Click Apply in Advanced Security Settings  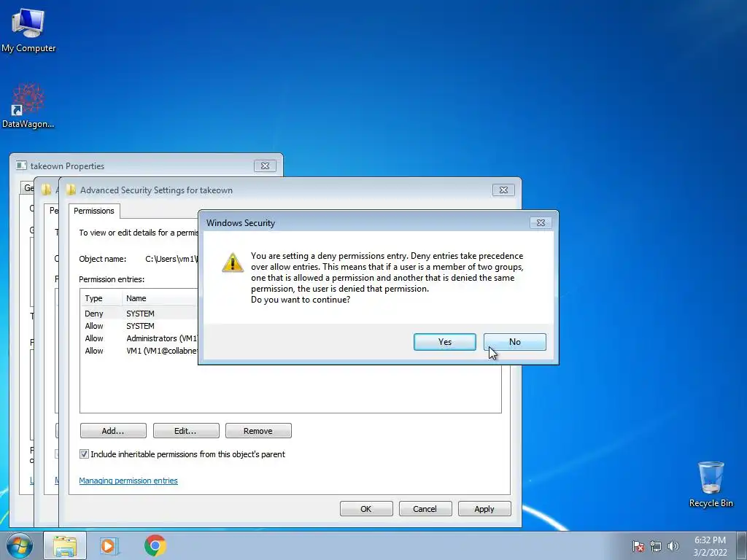coord(484,509)
